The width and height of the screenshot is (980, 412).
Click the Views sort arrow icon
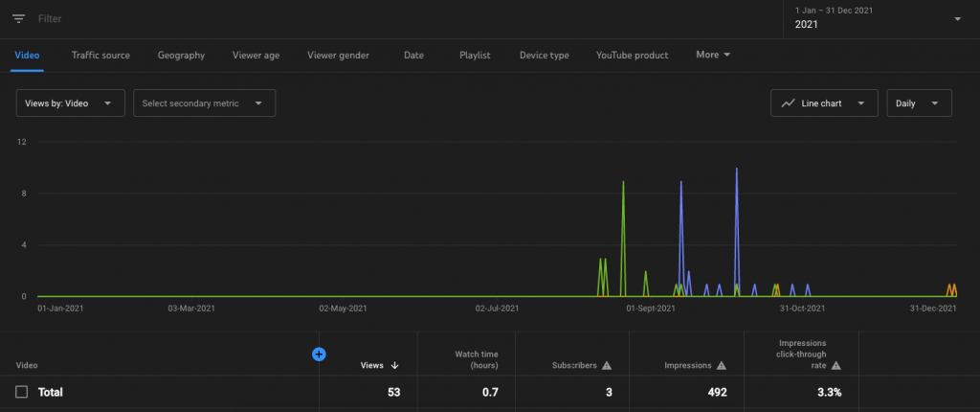[395, 365]
